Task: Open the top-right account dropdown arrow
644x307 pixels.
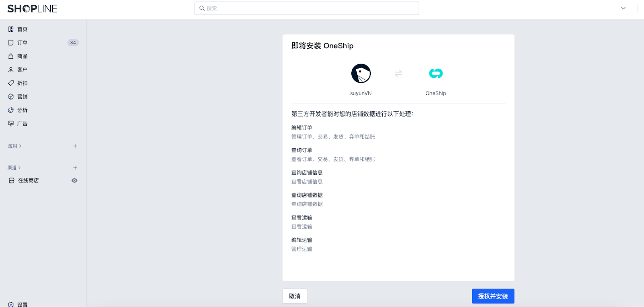Action: click(623, 8)
